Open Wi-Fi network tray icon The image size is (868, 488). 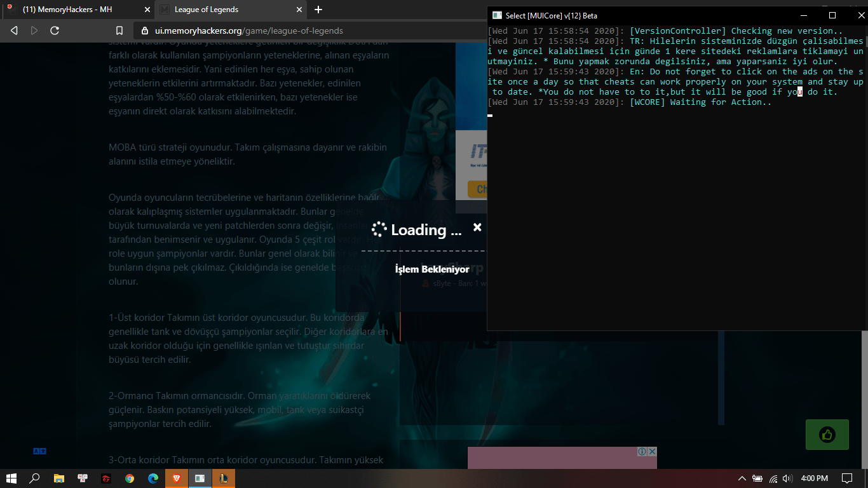click(773, 478)
